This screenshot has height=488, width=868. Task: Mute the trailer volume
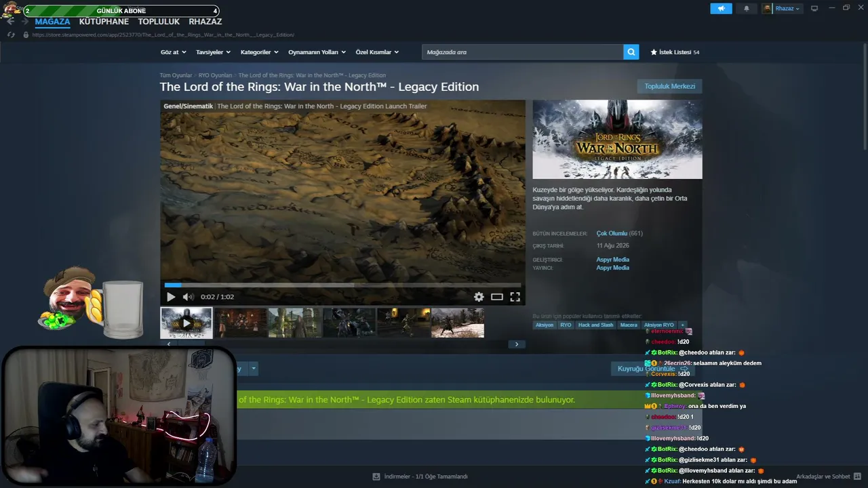click(x=188, y=297)
